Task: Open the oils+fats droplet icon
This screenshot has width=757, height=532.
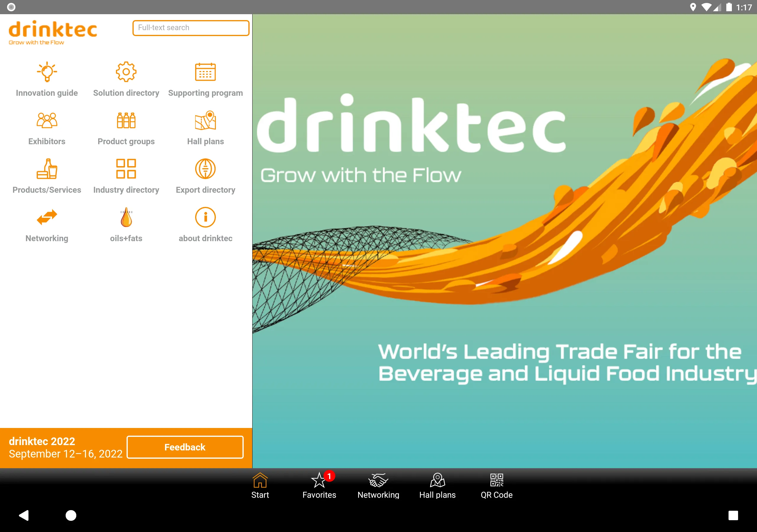Action: click(126, 217)
